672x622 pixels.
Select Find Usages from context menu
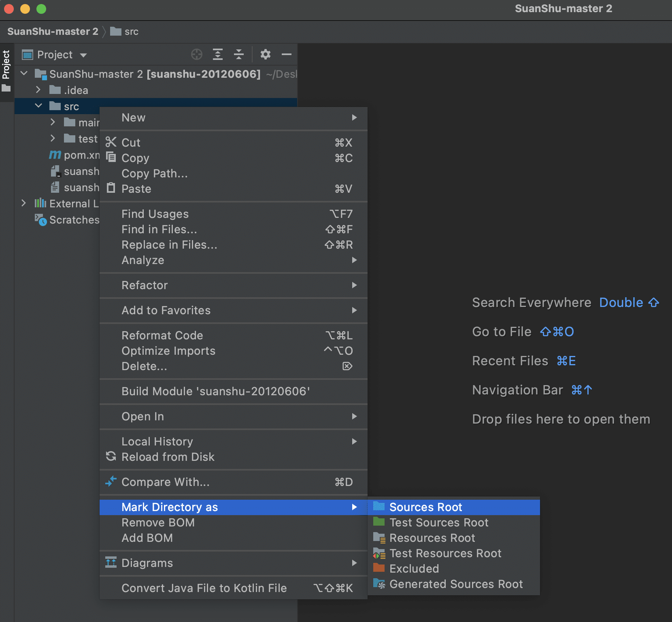(x=234, y=214)
